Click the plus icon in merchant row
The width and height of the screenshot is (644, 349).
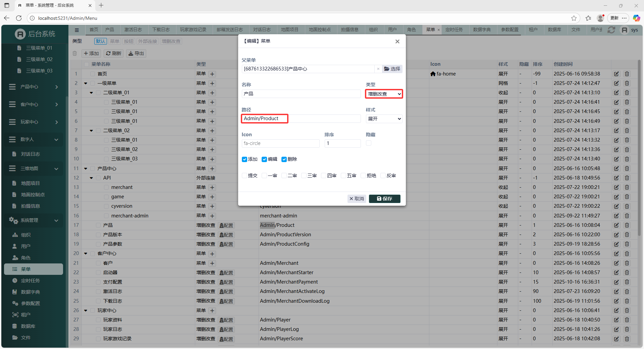pyautogui.click(x=212, y=188)
